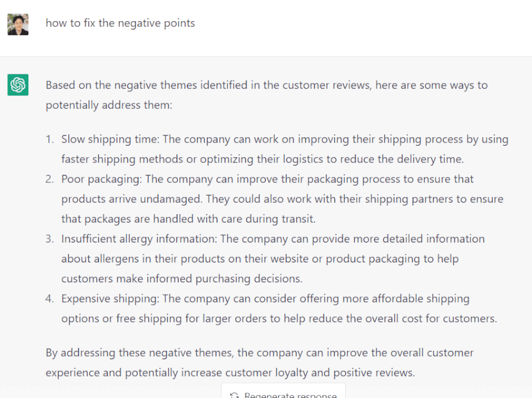This screenshot has width=532, height=398.
Task: Click the "Slow shipping time" list heading
Action: point(109,140)
